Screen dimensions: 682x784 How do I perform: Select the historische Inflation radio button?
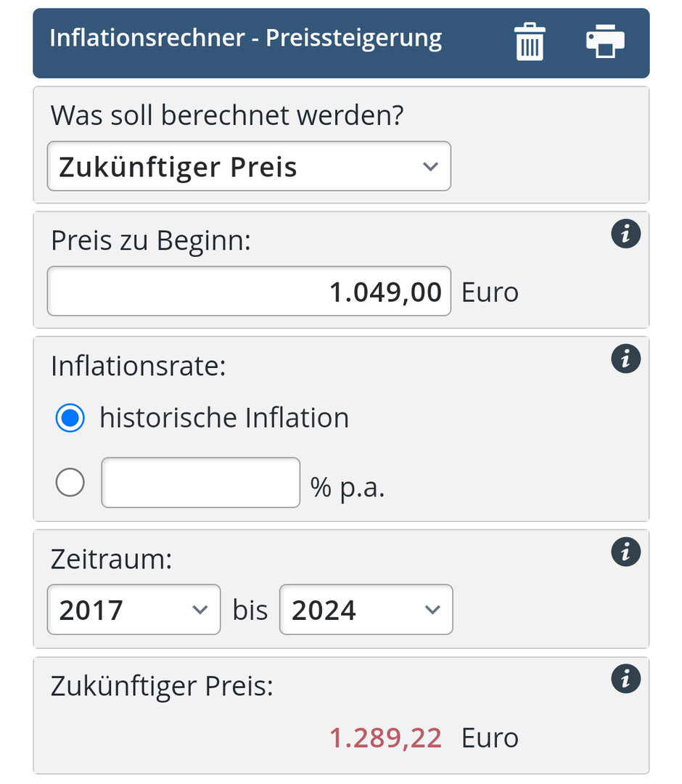(70, 418)
